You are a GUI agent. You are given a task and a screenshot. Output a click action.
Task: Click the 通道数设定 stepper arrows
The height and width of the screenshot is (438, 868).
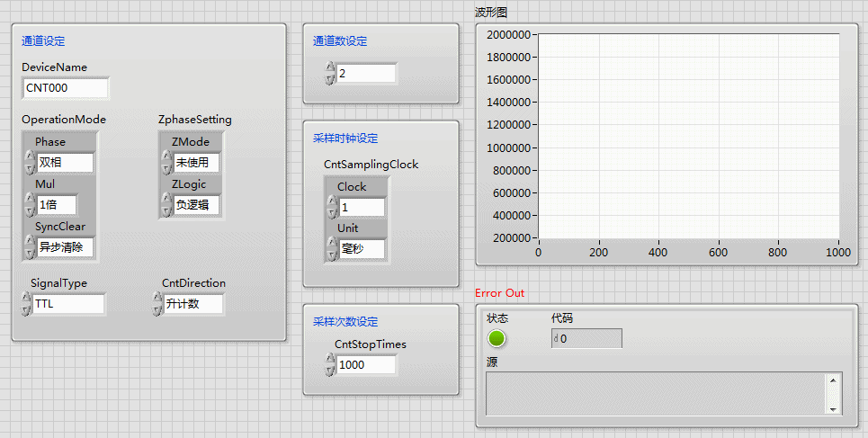(330, 73)
